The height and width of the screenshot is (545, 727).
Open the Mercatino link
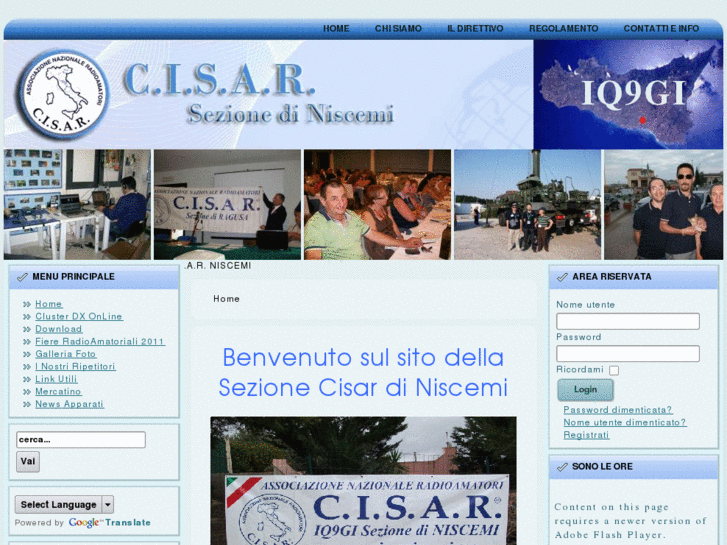[x=58, y=392]
